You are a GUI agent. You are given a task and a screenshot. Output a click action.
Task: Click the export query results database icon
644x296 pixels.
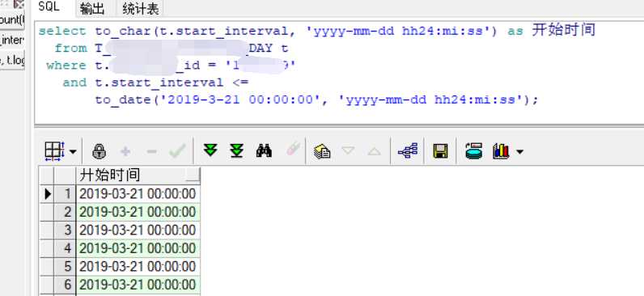(x=474, y=150)
